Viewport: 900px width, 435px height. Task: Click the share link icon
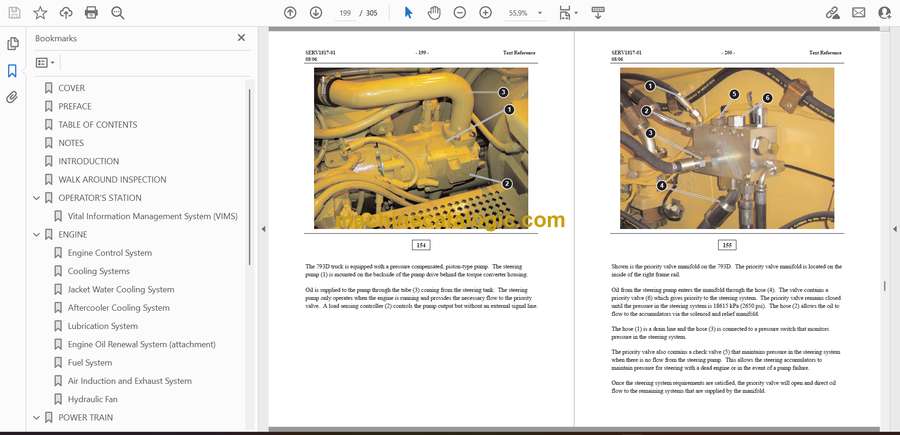tap(833, 13)
